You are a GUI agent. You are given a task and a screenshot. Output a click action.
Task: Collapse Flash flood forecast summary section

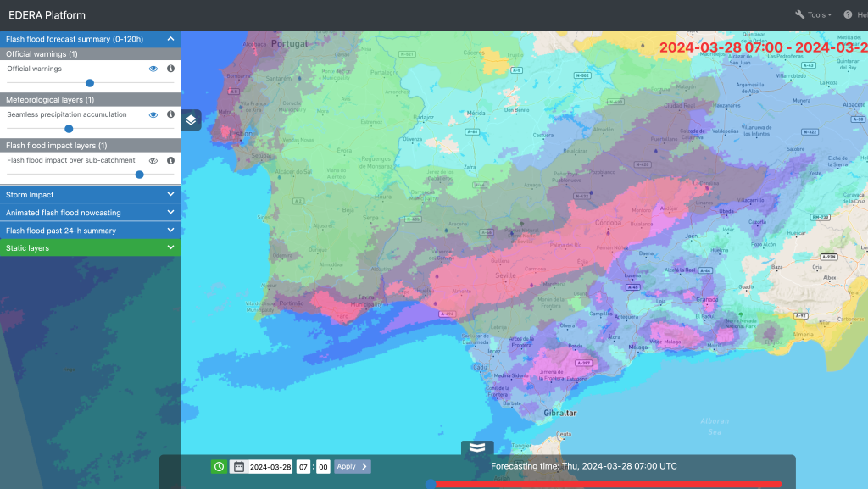pos(170,39)
